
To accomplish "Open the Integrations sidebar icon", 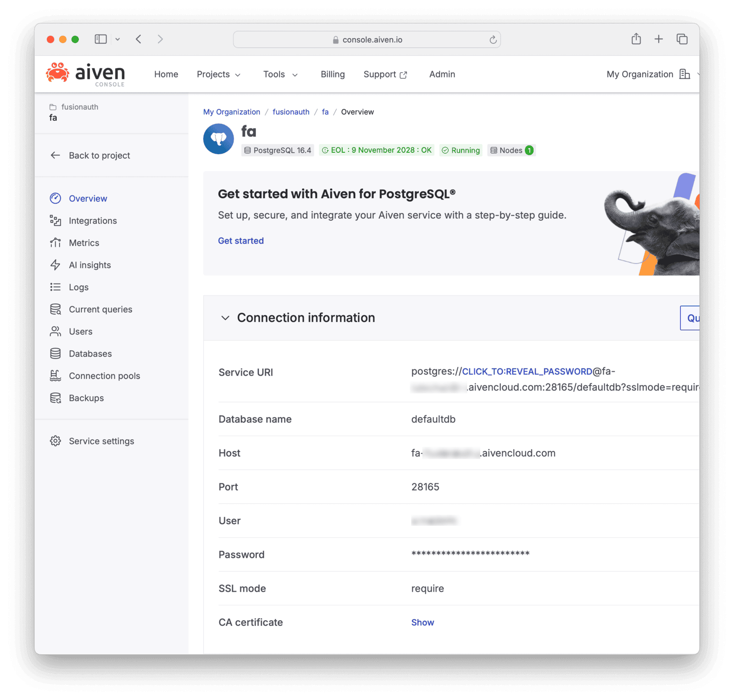I will coord(56,221).
